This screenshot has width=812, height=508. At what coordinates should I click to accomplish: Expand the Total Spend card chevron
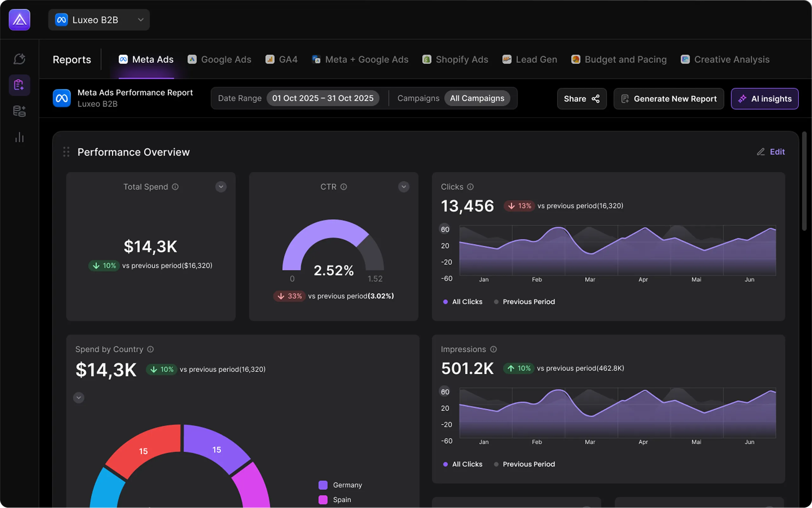[221, 187]
